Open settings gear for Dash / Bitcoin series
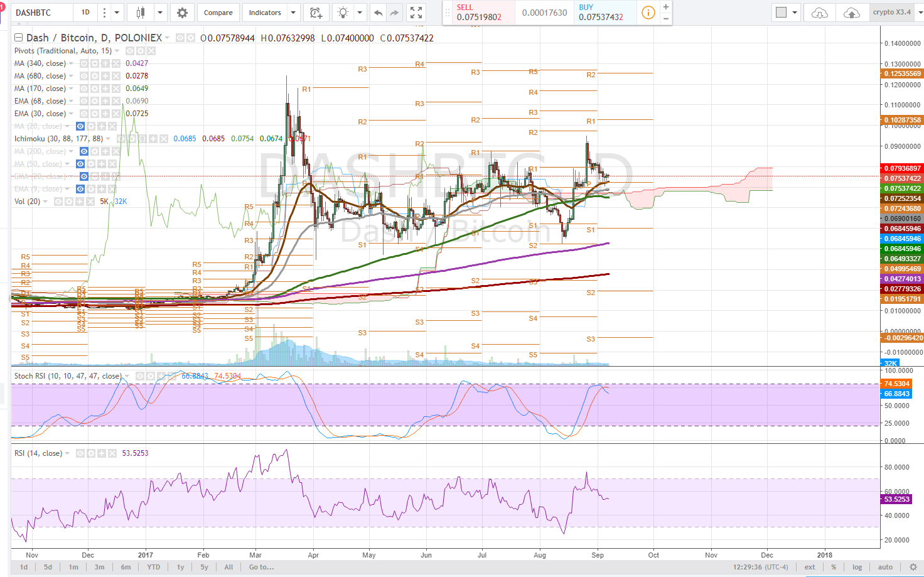 pos(191,38)
